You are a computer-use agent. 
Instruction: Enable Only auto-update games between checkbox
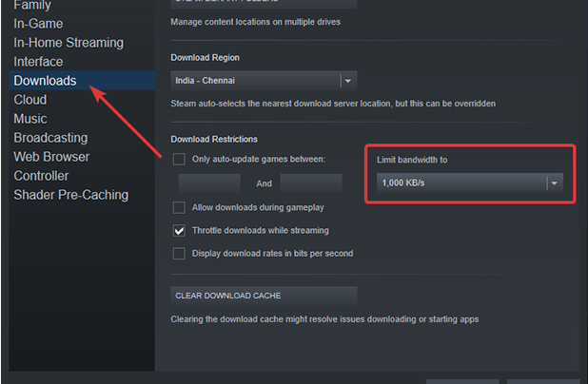179,160
